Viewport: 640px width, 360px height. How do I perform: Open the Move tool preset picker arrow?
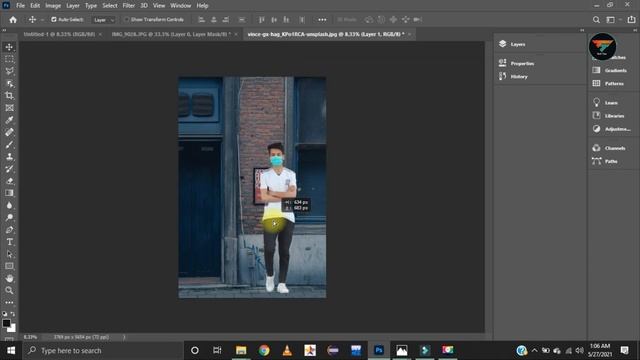tap(42, 20)
